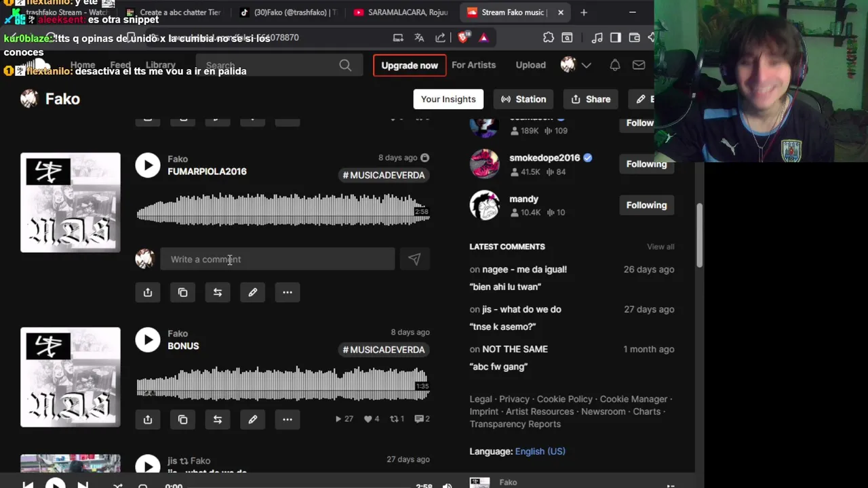
Task: Open nagee - me da igual! track
Action: pos(524,269)
